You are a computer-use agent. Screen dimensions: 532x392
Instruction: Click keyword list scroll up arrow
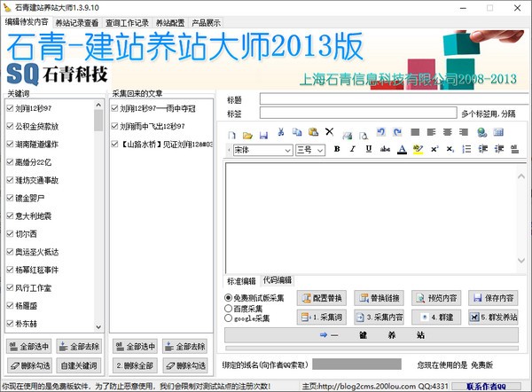[x=98, y=105]
